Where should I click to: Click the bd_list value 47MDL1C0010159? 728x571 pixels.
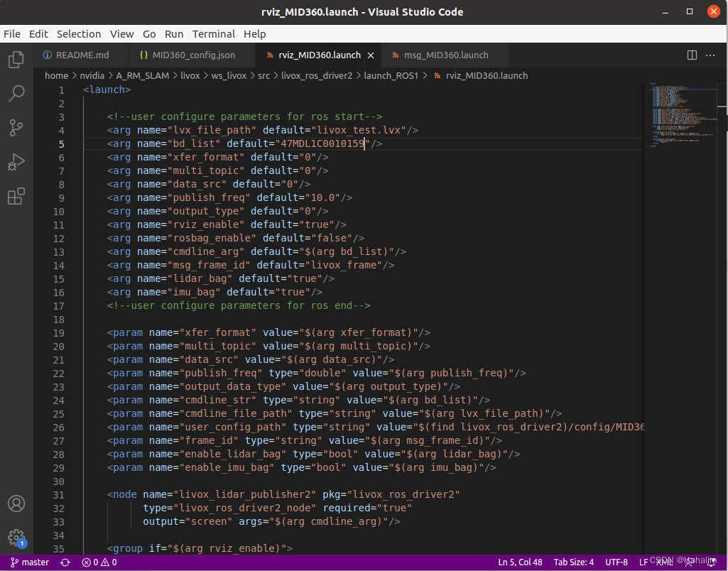click(x=322, y=144)
